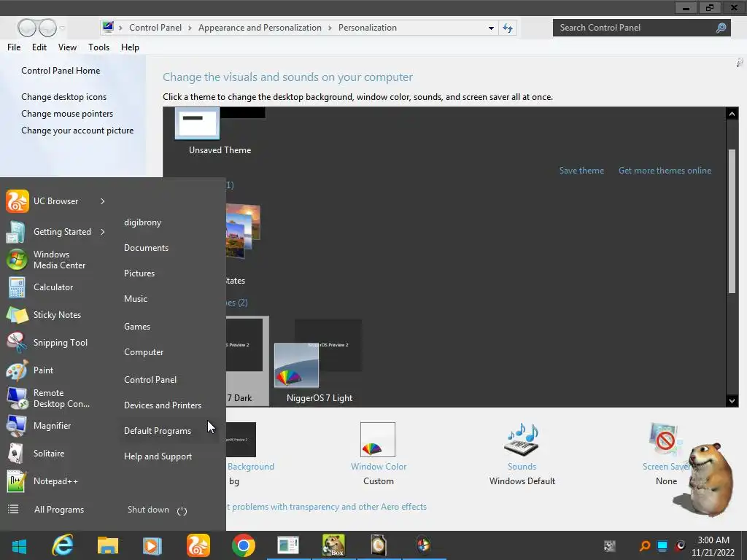The height and width of the screenshot is (560, 747).
Task: Open the View menu
Action: [67, 47]
